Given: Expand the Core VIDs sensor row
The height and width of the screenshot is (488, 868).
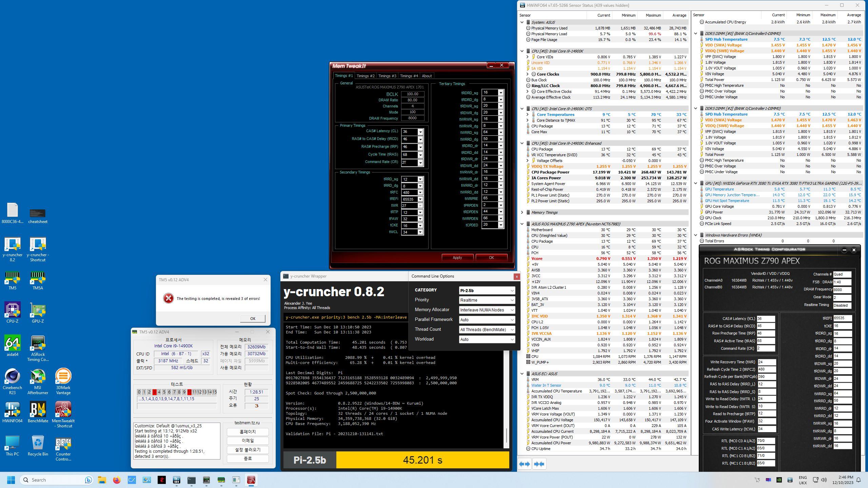Looking at the screenshot, I should pyautogui.click(x=528, y=57).
